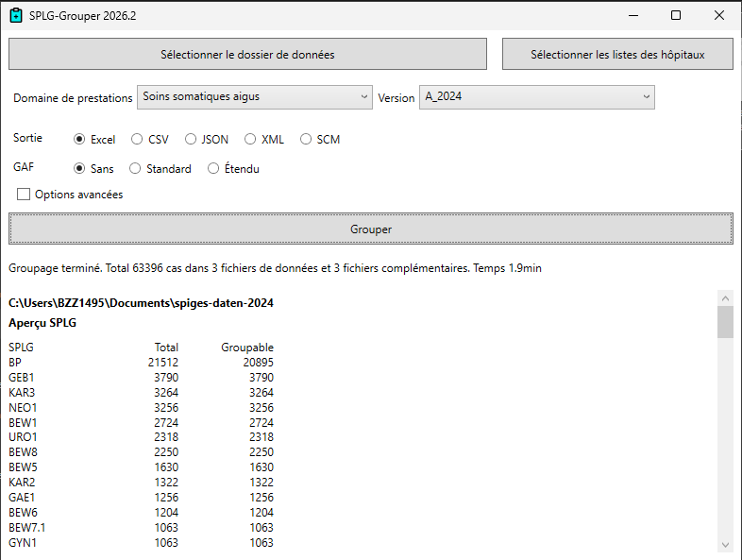Screen dimensions: 742x560
Task: Click the Domaine de prestations label
Action: tap(73, 98)
